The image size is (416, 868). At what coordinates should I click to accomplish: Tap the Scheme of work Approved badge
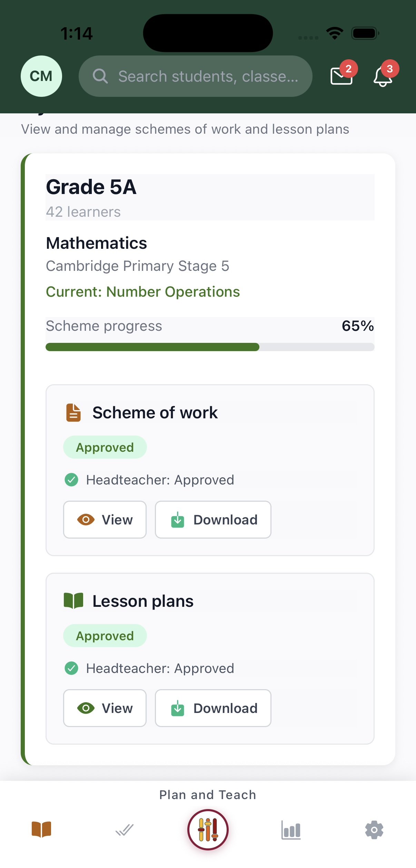tap(105, 447)
